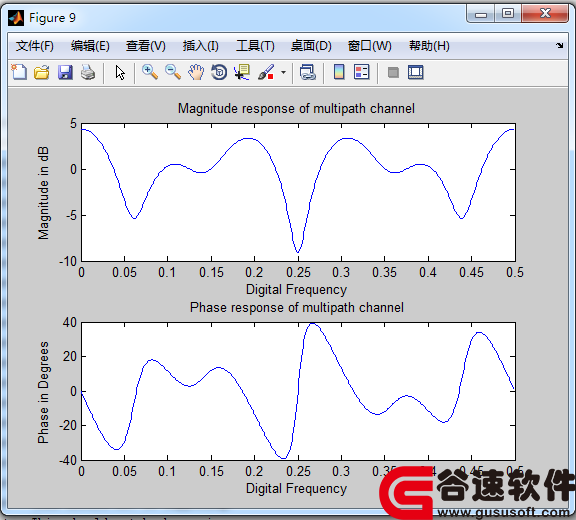Click the Link Plot icon
Image resolution: width=576 pixels, height=520 pixels.
(308, 72)
